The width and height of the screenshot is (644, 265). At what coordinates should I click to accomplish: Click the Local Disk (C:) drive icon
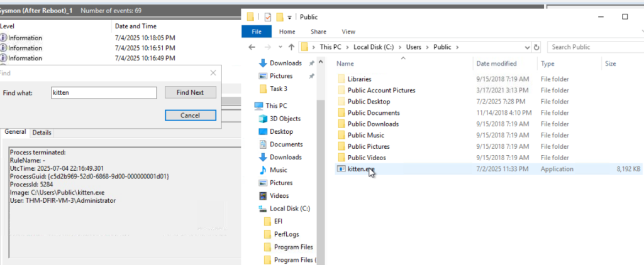263,208
